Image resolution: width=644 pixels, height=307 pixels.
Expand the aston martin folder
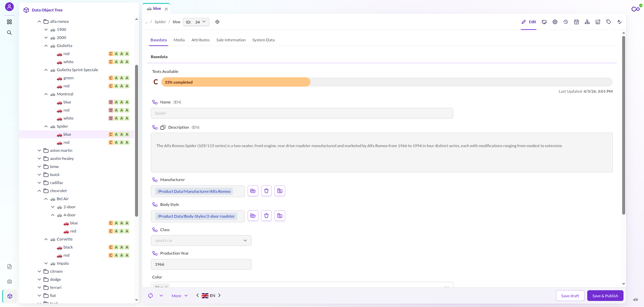pos(39,150)
